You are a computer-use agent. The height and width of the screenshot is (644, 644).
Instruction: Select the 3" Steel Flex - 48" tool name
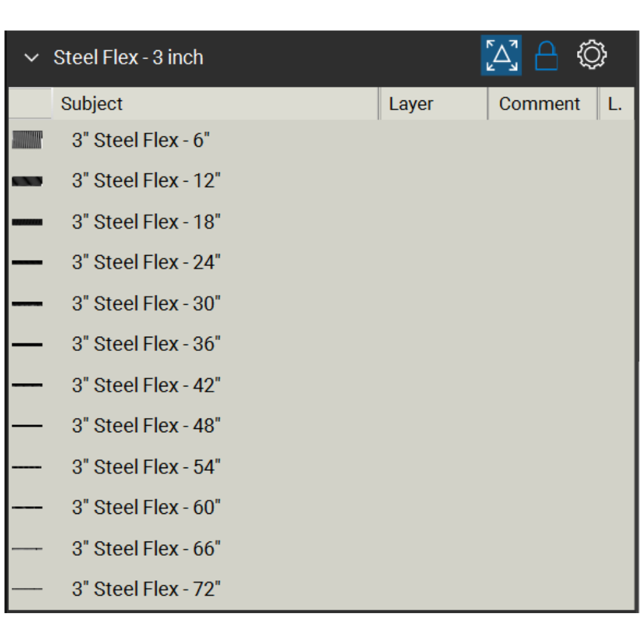coord(146,426)
